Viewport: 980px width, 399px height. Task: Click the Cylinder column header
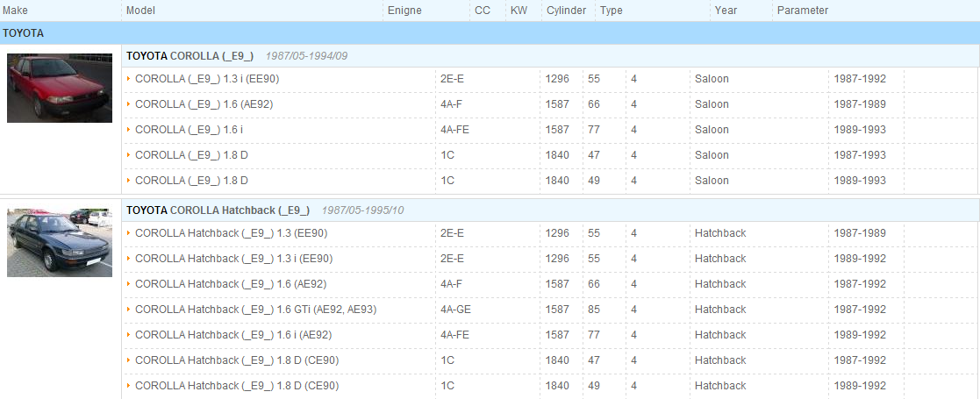[x=566, y=11]
